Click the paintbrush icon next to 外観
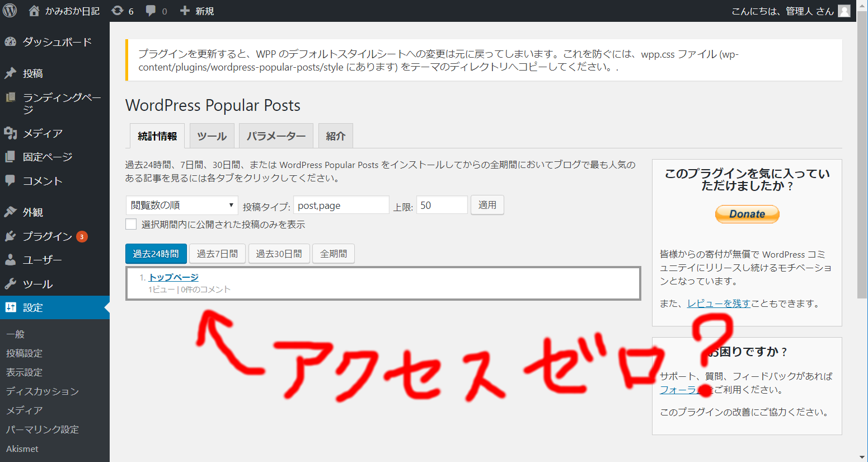868x462 pixels. pyautogui.click(x=10, y=212)
